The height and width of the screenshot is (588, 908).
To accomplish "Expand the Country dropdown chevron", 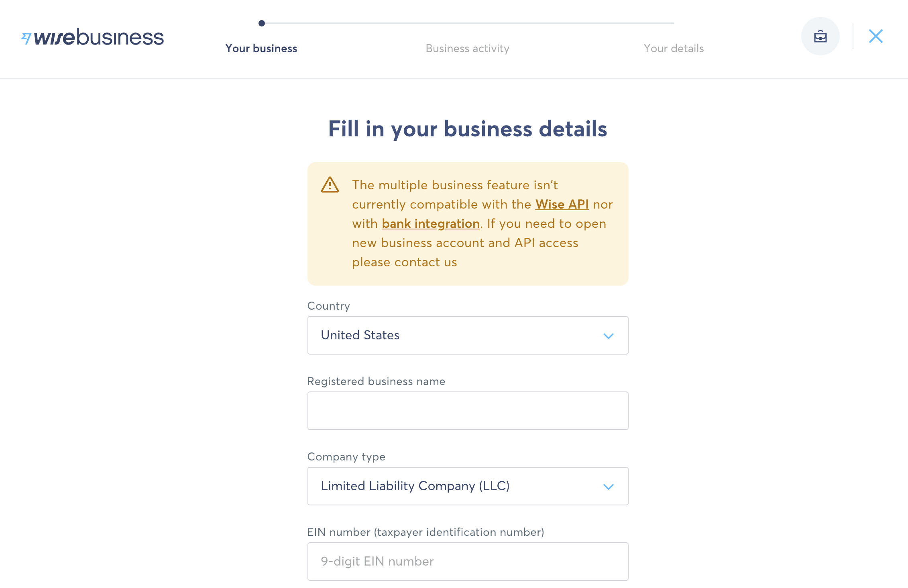I will [x=609, y=336].
